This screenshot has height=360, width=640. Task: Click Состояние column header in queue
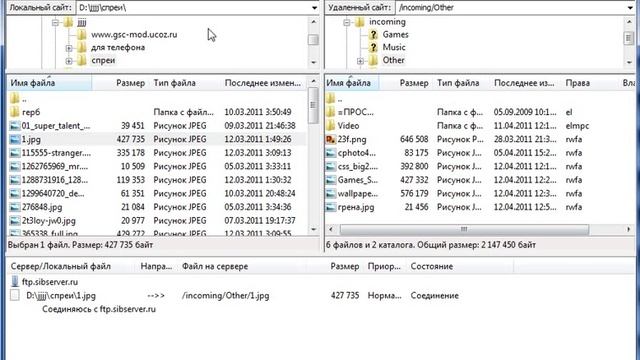pos(460,267)
